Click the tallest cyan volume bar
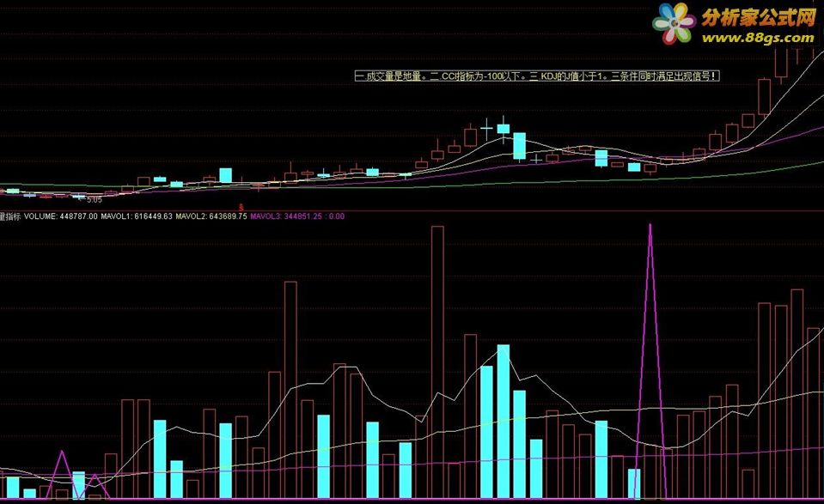824x504 pixels. coord(503,422)
